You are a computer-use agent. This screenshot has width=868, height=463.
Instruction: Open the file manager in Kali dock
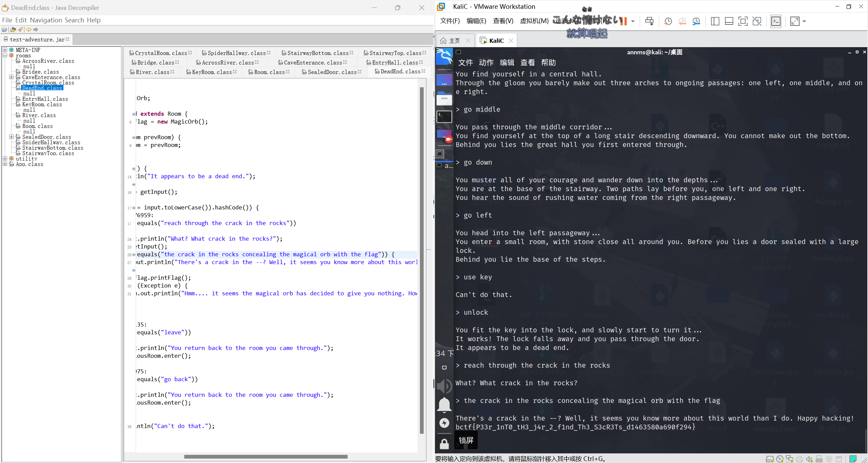[444, 98]
